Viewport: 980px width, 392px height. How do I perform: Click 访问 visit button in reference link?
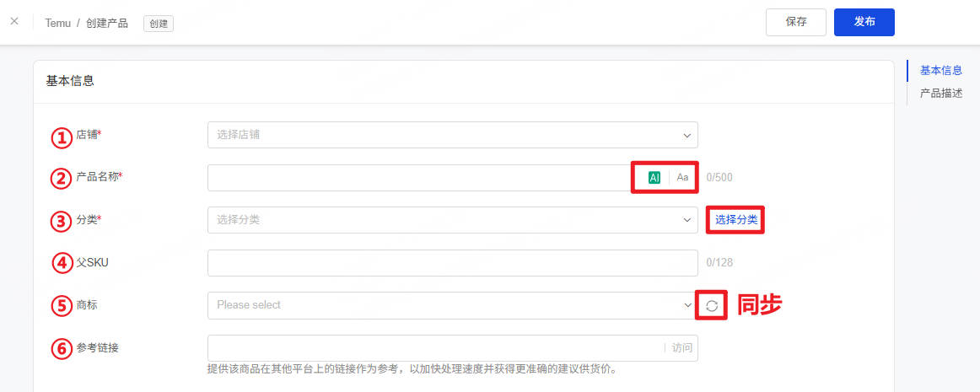coord(682,348)
